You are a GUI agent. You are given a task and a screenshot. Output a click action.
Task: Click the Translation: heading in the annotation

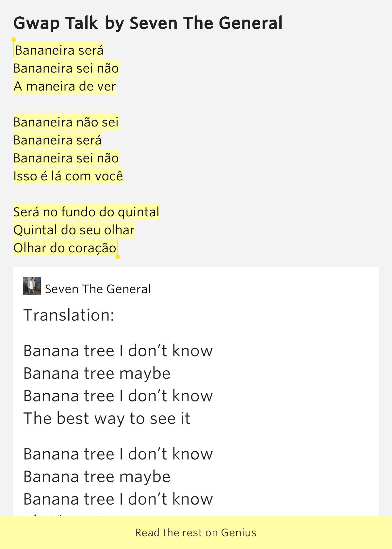coord(69,315)
